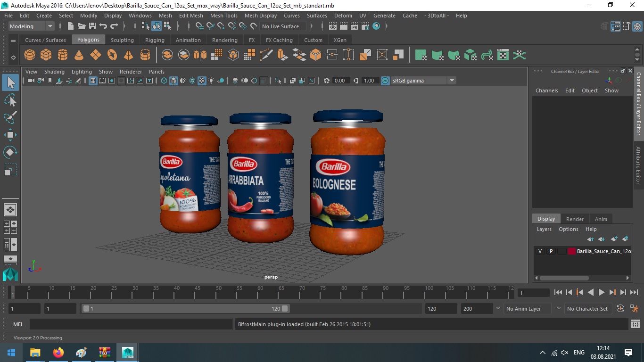Open the sRGB gamma dropdown
Viewport: 644px width, 362px height.
[423, 81]
